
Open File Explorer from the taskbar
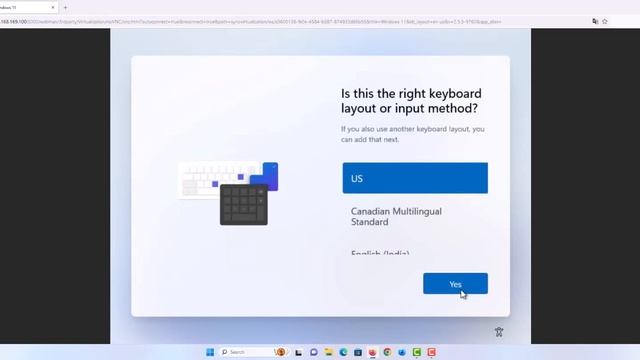tap(329, 352)
